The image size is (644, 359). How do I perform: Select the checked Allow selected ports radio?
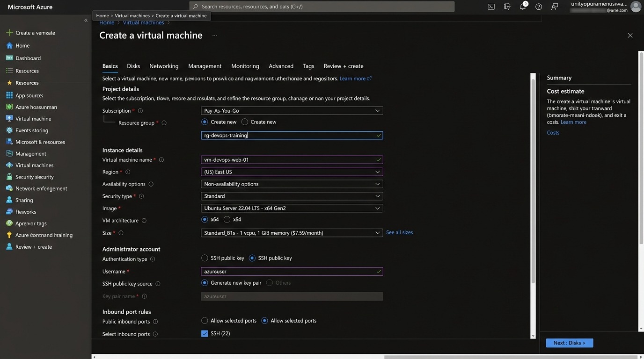tap(264, 321)
